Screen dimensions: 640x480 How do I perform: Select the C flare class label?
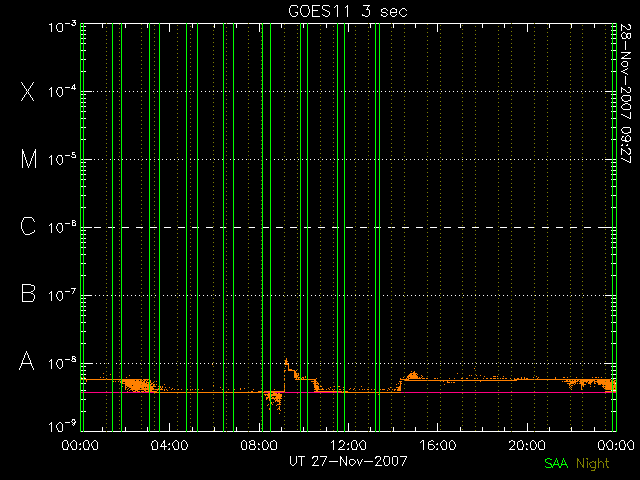pos(28,226)
